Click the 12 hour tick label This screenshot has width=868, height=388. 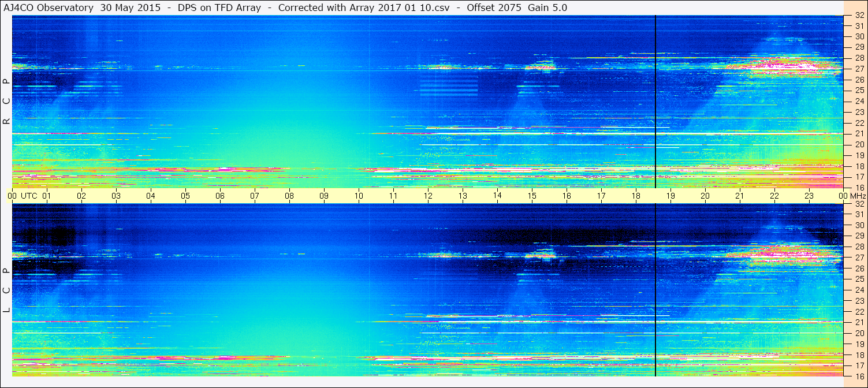pos(428,196)
